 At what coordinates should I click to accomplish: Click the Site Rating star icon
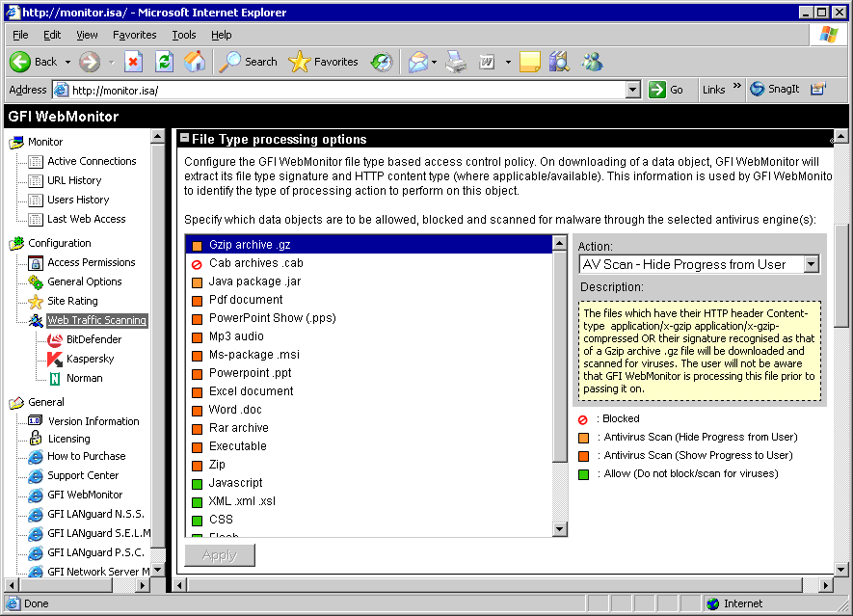click(36, 302)
